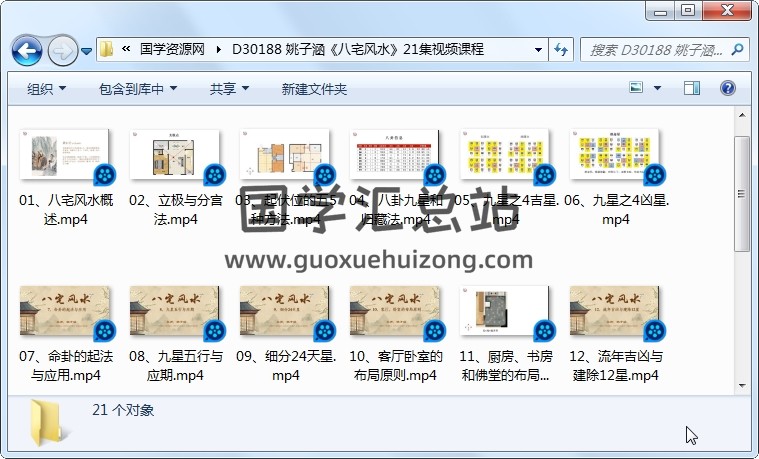Expand arrow after 国学资源网 breadcrumb
759x459 pixels.
(219, 49)
